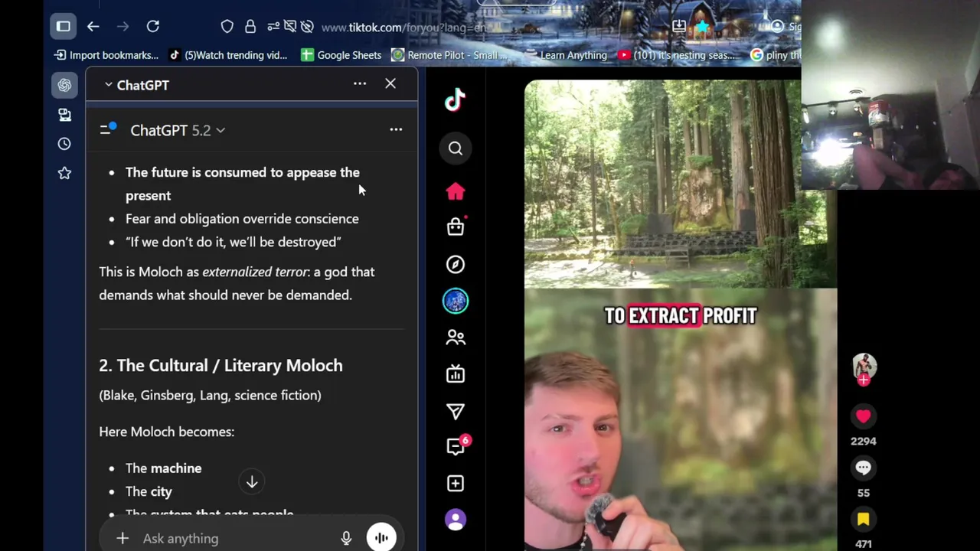Open TikTok Profile icon
This screenshot has width=980, height=551.
[x=456, y=520]
